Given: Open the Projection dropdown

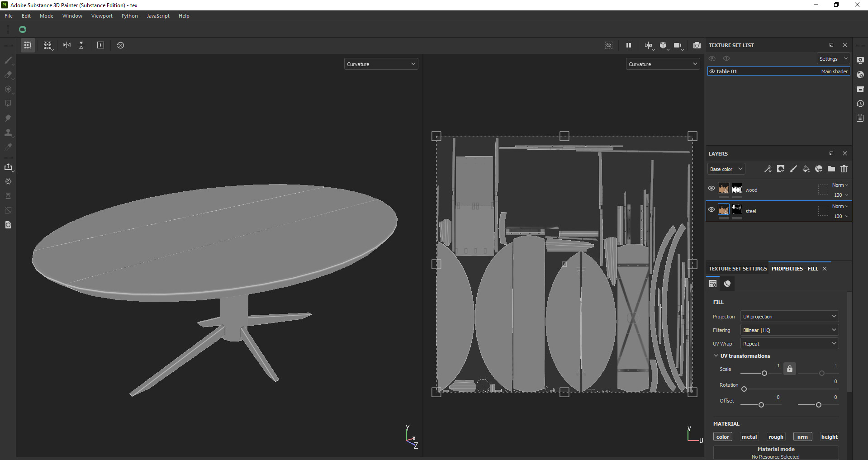Looking at the screenshot, I should (x=789, y=317).
